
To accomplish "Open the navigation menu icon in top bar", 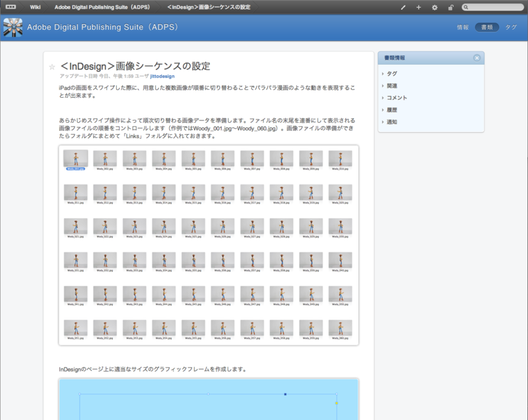I will coord(11,7).
